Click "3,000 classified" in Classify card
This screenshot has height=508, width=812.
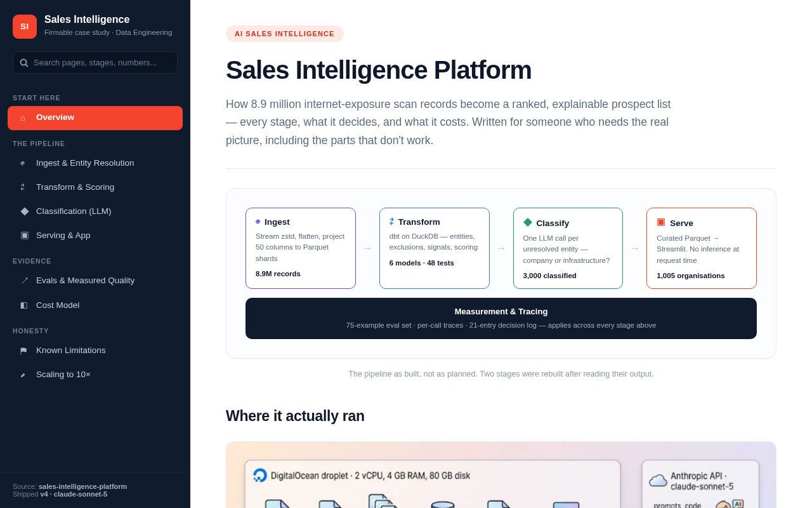(550, 276)
